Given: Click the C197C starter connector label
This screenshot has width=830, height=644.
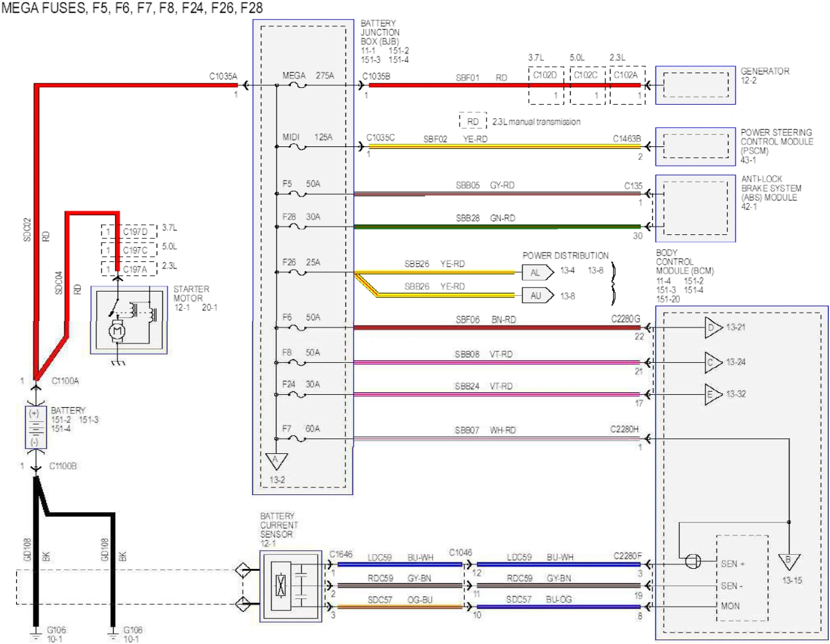Looking at the screenshot, I should click(135, 250).
